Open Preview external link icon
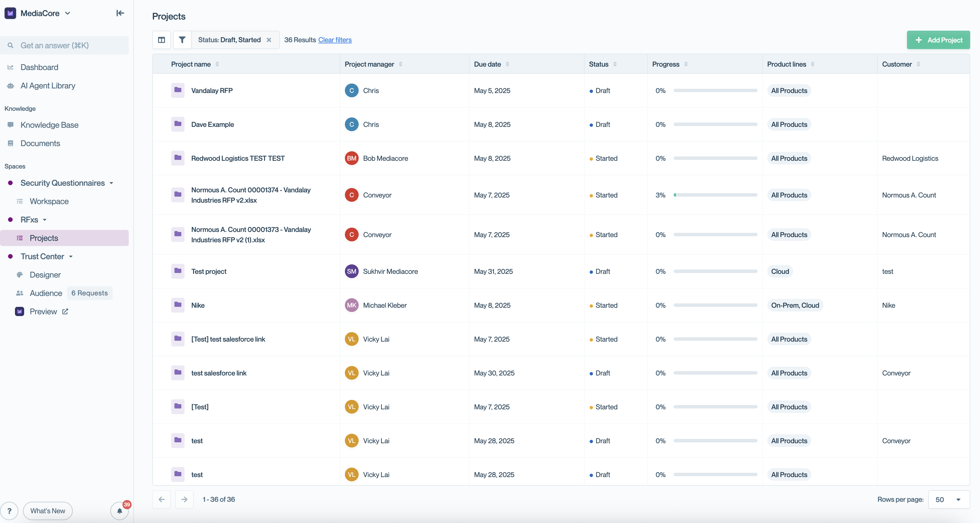Image resolution: width=980 pixels, height=523 pixels. 65,312
